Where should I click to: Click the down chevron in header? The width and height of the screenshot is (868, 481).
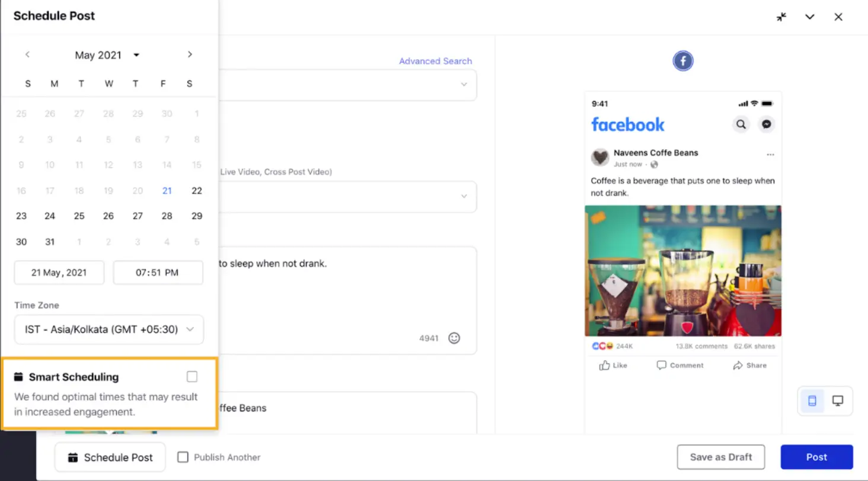point(810,17)
